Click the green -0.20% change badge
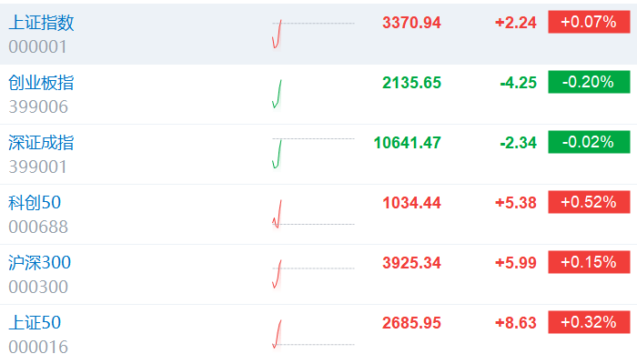The width and height of the screenshot is (637, 364). click(x=589, y=82)
